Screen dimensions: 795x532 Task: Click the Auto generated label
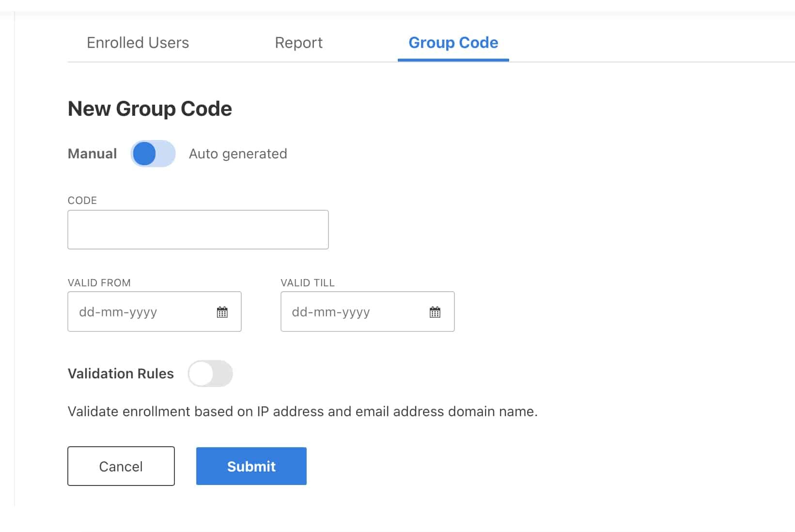click(238, 154)
